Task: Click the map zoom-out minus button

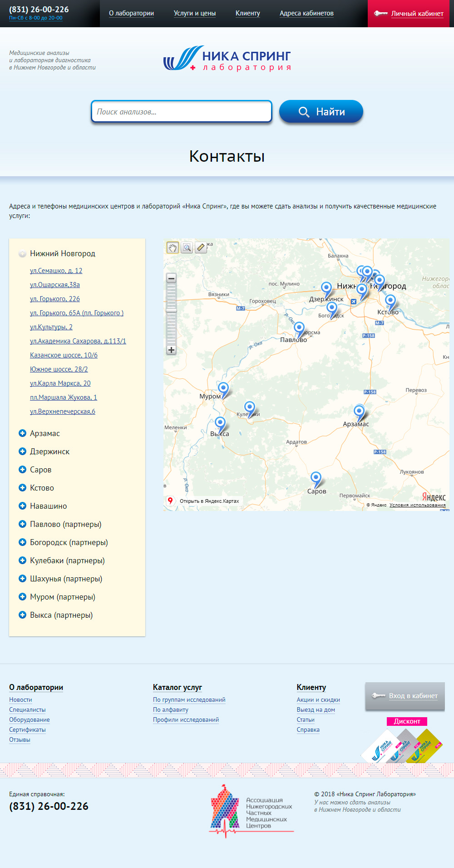Action: tap(171, 278)
